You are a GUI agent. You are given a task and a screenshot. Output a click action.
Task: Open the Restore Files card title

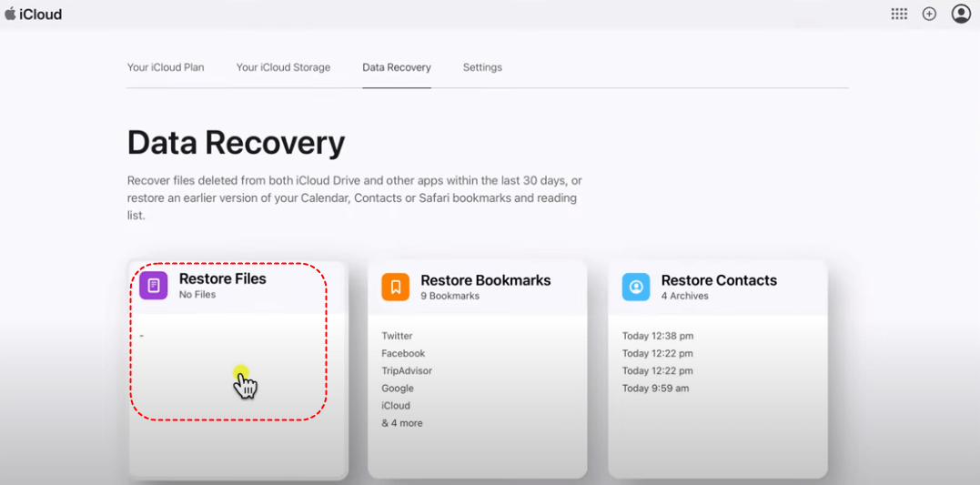(223, 278)
